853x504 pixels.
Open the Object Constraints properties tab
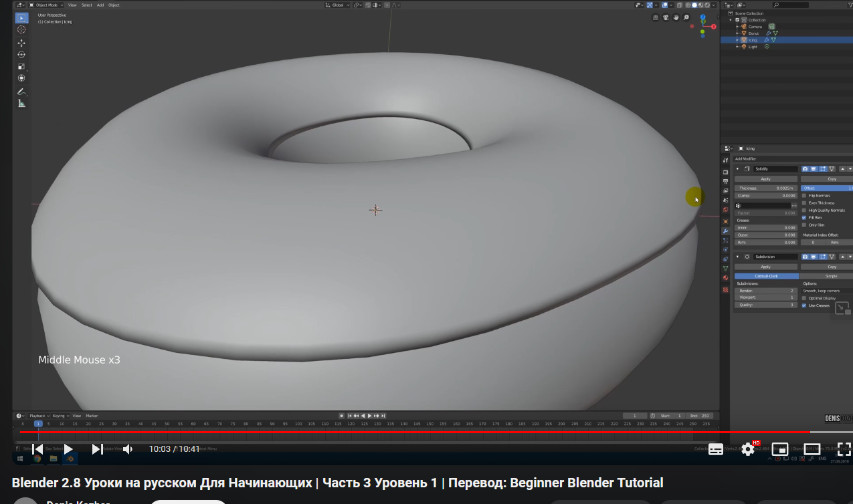725,259
